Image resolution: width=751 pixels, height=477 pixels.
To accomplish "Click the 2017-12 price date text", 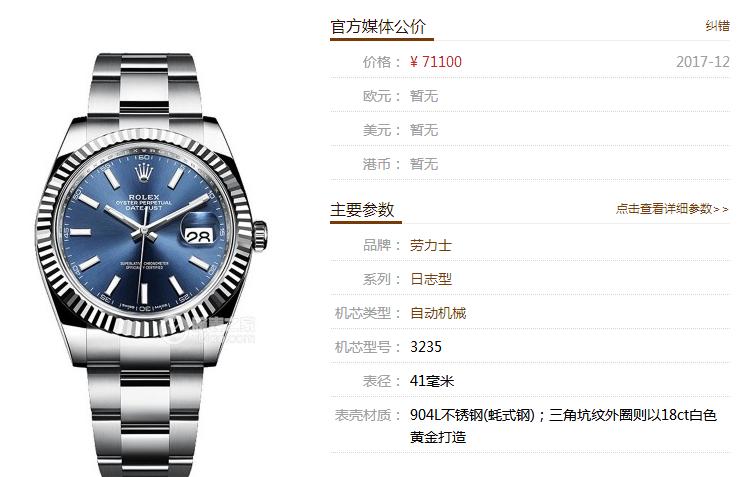I will (703, 62).
